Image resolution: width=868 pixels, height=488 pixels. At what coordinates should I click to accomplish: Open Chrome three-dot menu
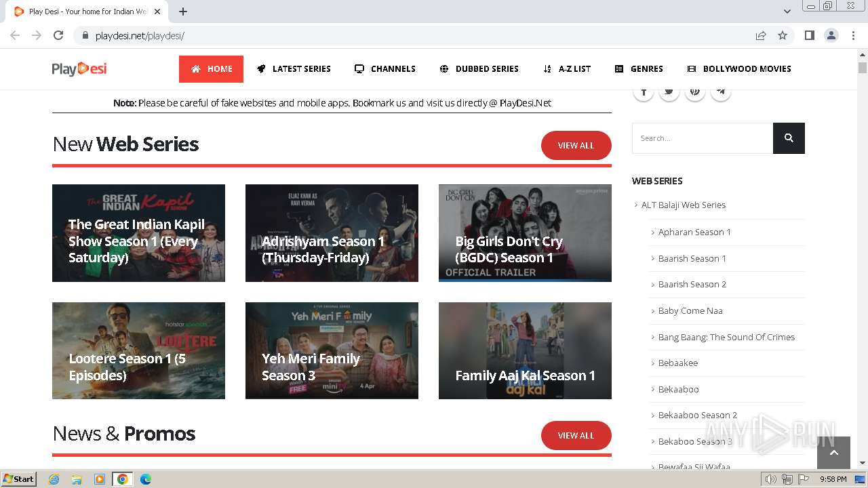coord(853,35)
